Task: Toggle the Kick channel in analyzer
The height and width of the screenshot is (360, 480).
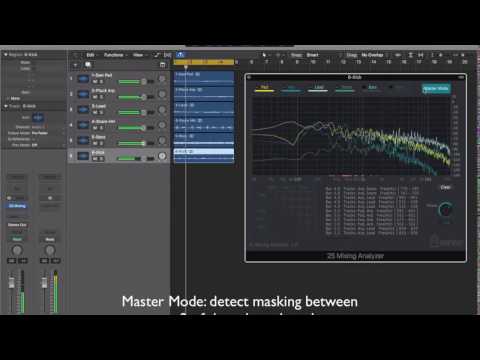Action: [x=397, y=88]
